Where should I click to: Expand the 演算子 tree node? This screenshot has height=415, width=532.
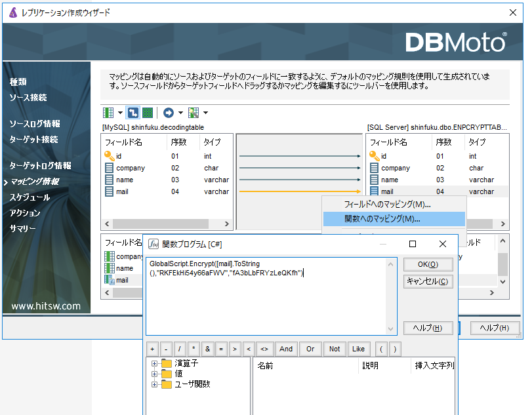[154, 363]
